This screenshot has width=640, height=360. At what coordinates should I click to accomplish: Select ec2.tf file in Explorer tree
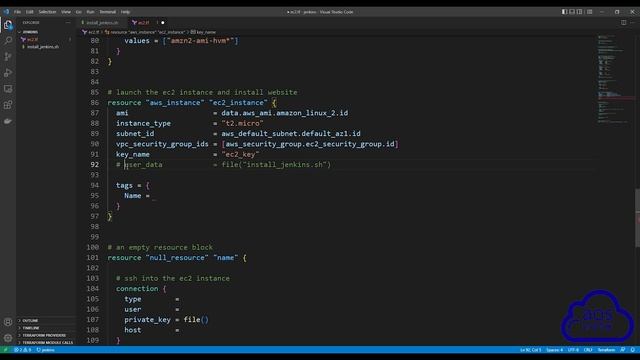[x=32, y=40]
